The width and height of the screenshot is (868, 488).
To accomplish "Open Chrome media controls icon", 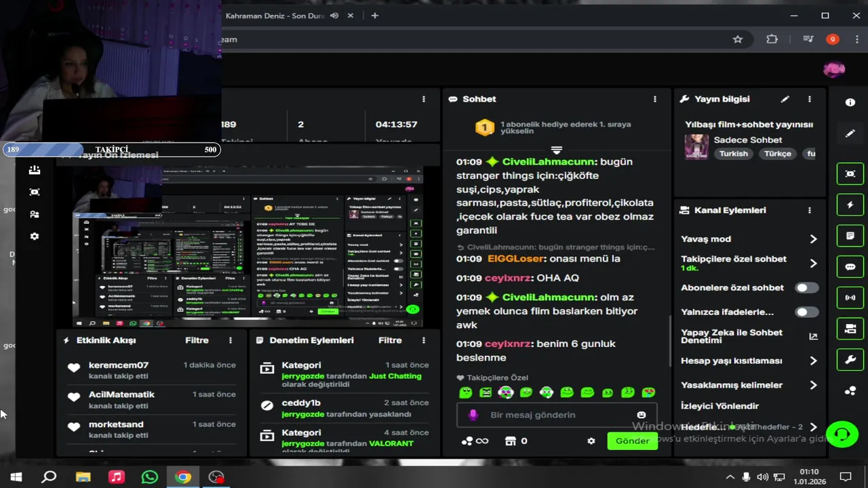I will (x=808, y=39).
